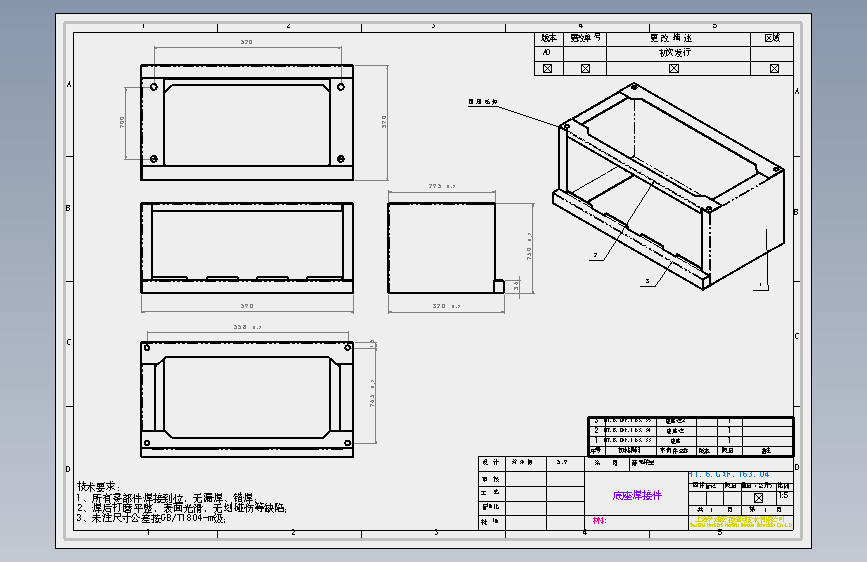Select the A0 revision cell

(x=547, y=53)
